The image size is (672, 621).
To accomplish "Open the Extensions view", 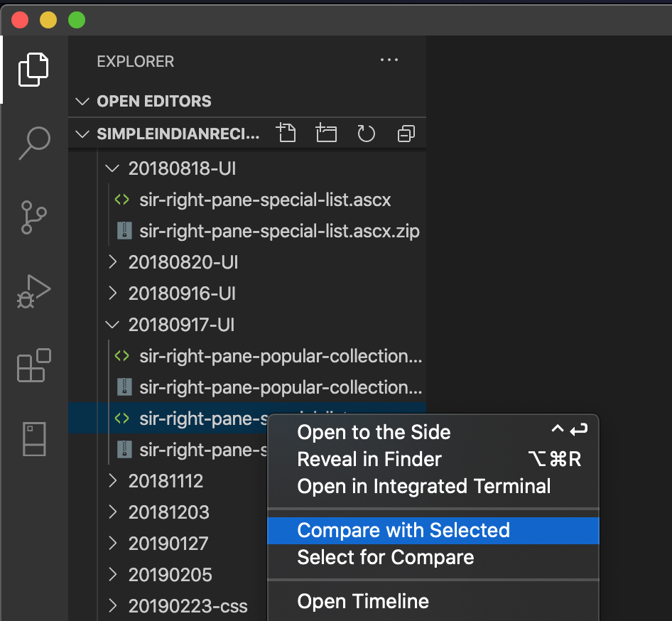I will click(x=33, y=365).
